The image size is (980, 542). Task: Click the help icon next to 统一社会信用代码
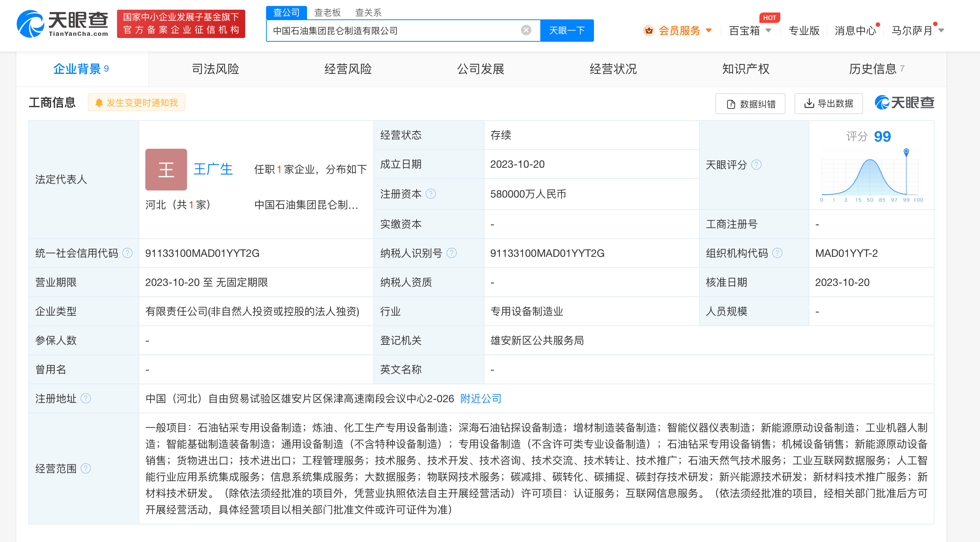click(x=128, y=253)
